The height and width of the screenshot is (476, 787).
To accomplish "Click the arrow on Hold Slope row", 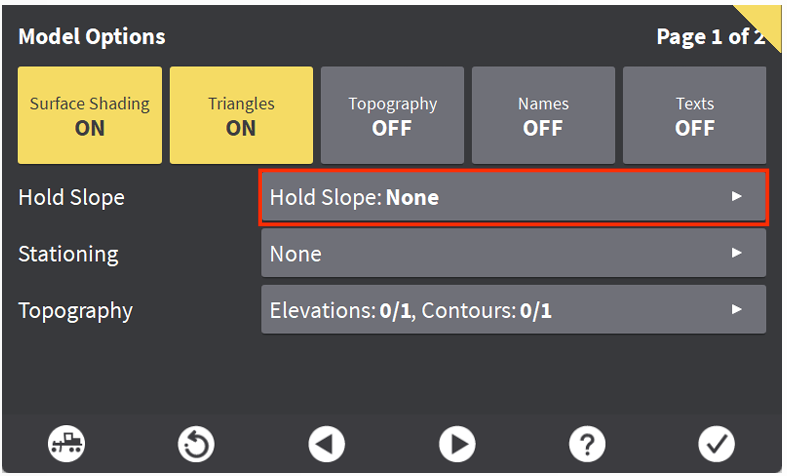I will (x=737, y=197).
